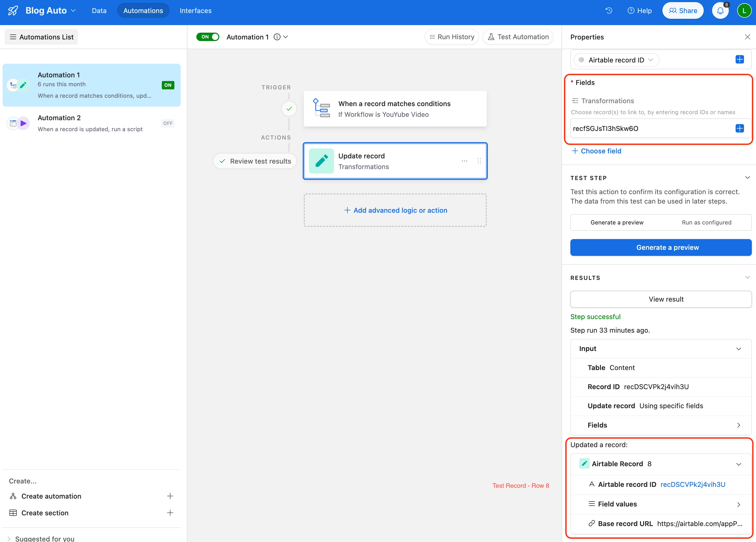Expand the Field values row
Image resolution: width=756 pixels, height=542 pixels.
tap(738, 504)
